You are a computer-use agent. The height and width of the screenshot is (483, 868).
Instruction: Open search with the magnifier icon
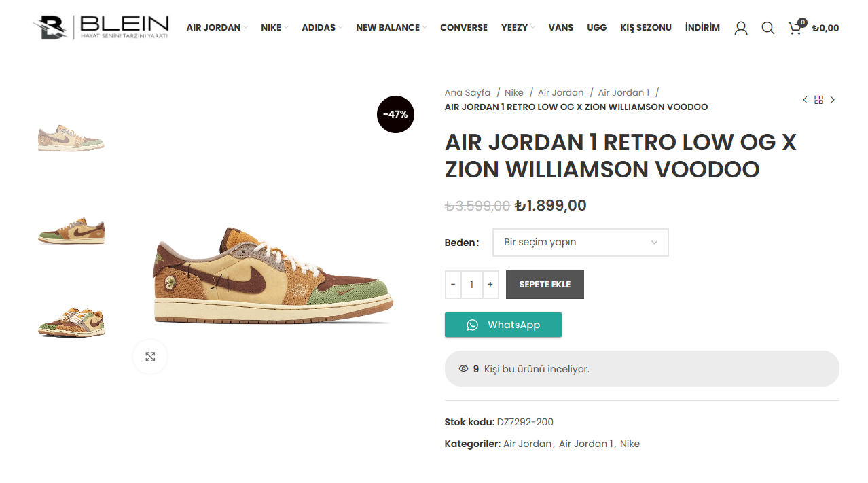pyautogui.click(x=768, y=28)
